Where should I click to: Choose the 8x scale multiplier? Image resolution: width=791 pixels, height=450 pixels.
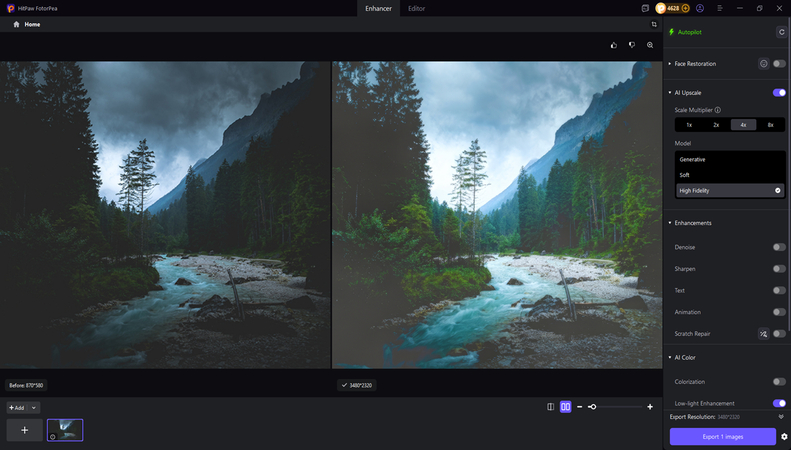pos(770,125)
